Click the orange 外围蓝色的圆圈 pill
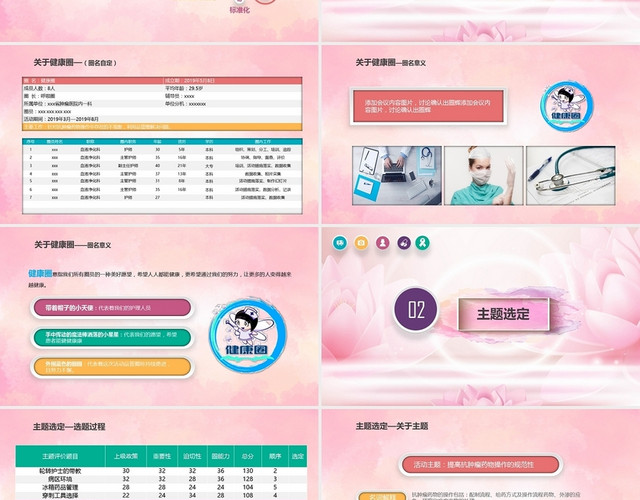 112,367
